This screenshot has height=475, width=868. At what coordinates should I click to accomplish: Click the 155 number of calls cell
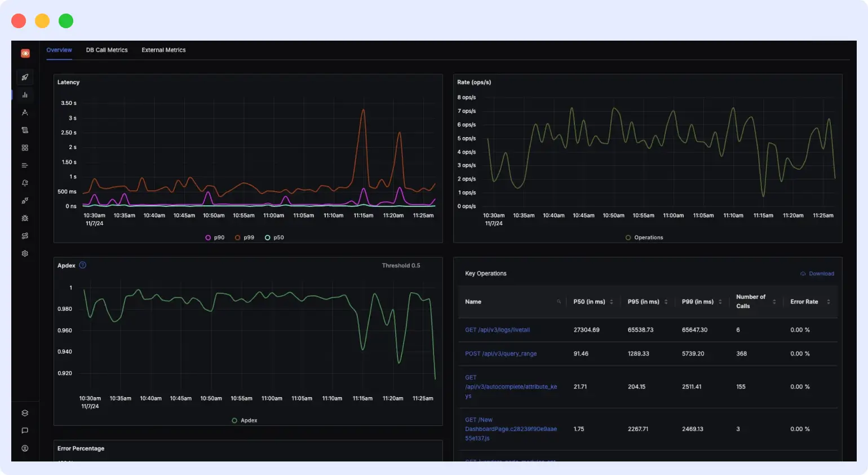point(741,387)
